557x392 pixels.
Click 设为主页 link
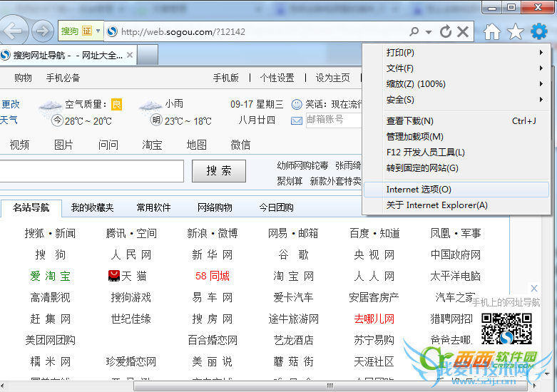333,78
